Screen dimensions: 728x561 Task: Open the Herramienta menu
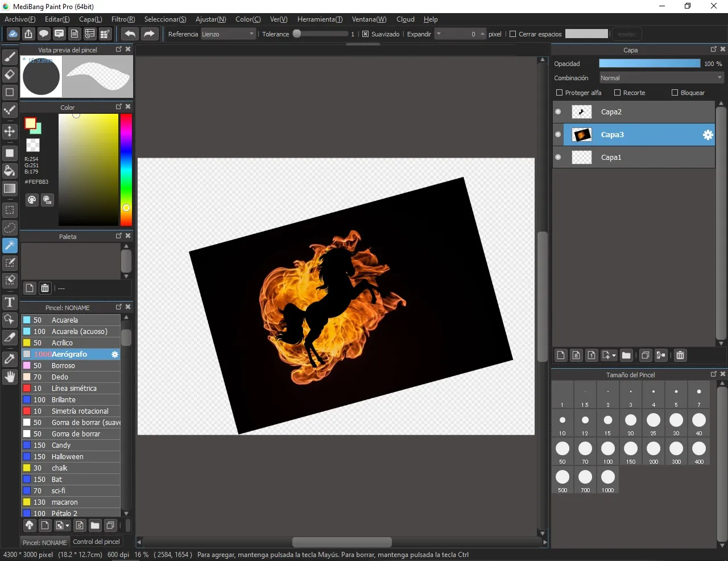pyautogui.click(x=320, y=19)
